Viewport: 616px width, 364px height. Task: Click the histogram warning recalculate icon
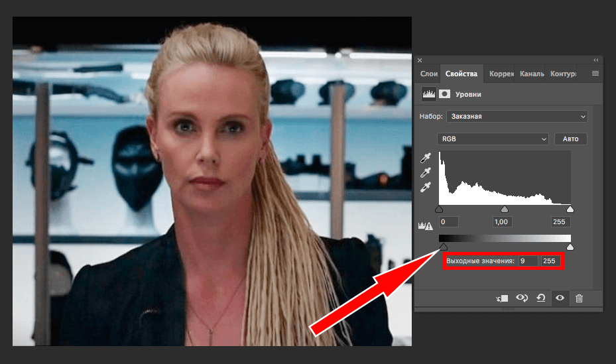[x=424, y=225]
